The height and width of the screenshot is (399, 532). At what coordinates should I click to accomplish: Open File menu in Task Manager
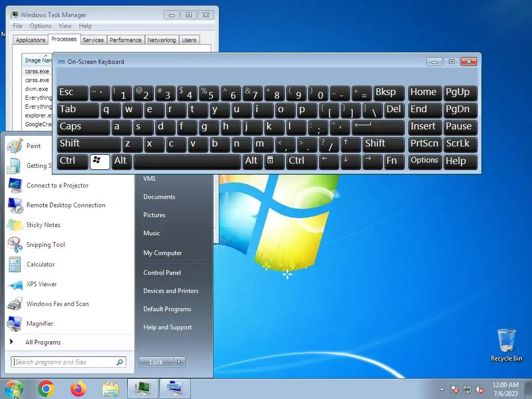tap(18, 26)
